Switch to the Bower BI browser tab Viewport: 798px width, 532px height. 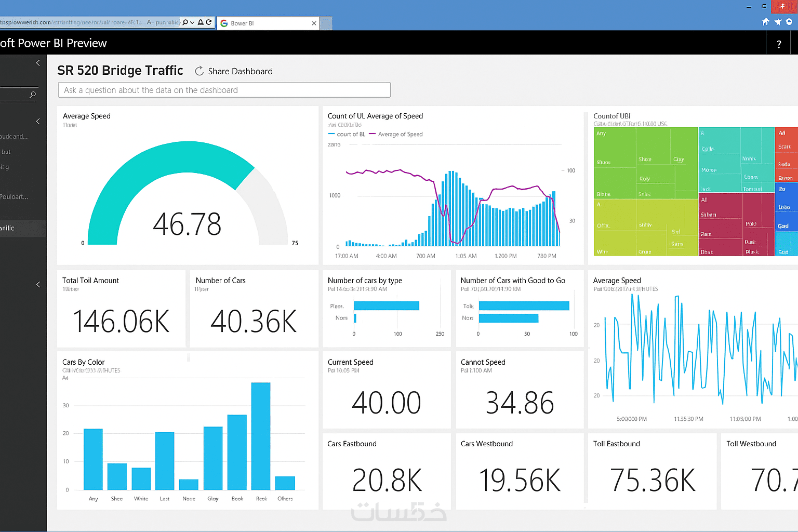click(269, 23)
